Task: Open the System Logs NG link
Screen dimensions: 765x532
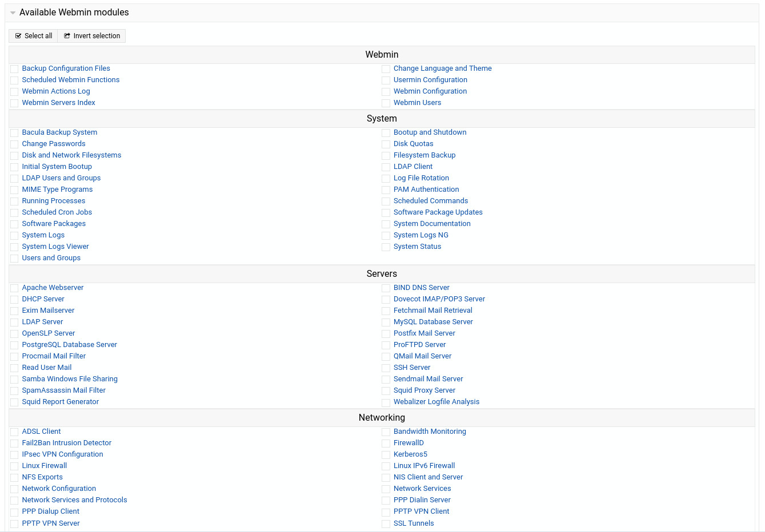Action: coord(421,235)
